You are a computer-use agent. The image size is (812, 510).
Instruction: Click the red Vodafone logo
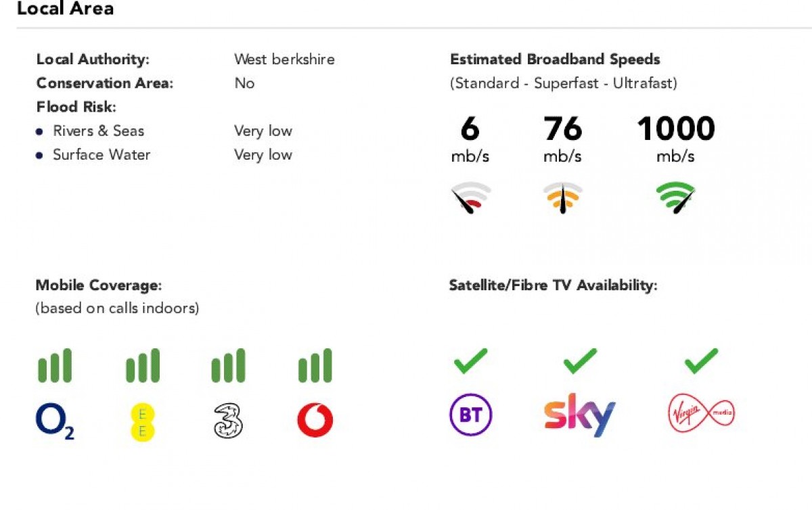(315, 421)
